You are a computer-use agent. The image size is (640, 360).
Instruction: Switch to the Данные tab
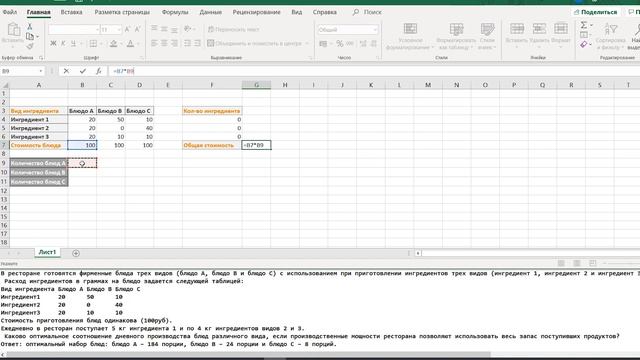tap(210, 12)
